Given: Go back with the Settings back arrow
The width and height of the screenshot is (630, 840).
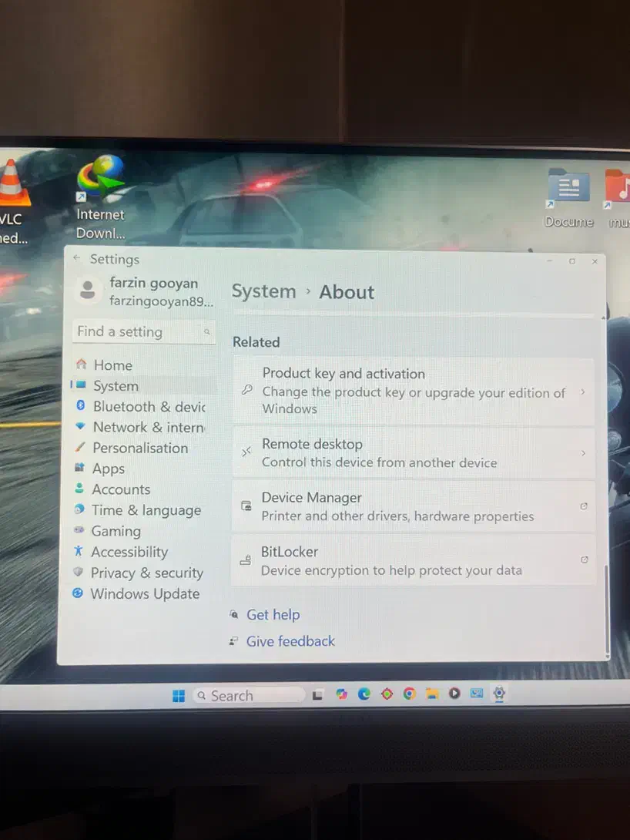Looking at the screenshot, I should (77, 258).
